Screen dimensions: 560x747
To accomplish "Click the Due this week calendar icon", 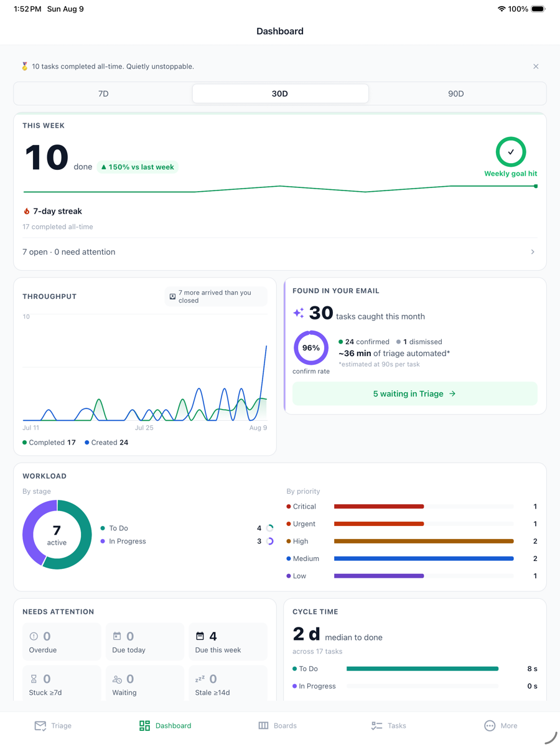I will pos(200,636).
